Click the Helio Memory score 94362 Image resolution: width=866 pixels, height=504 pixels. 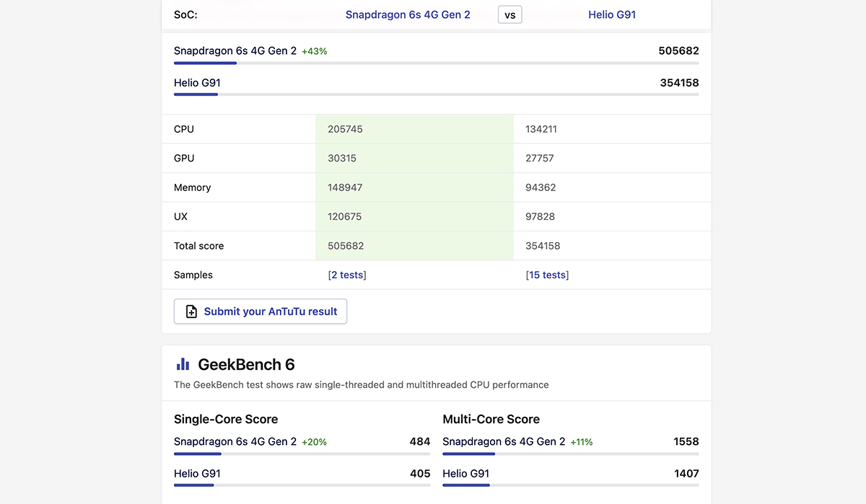point(541,187)
